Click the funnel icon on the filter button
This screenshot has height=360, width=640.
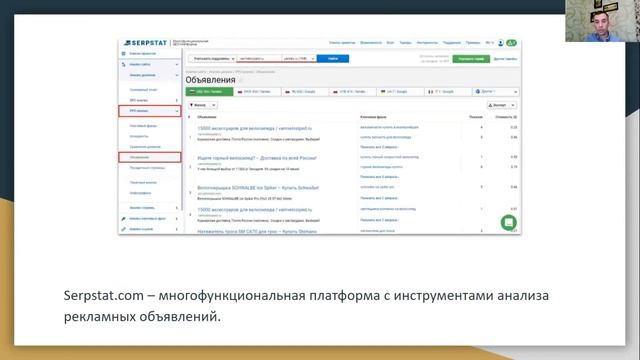pos(191,105)
